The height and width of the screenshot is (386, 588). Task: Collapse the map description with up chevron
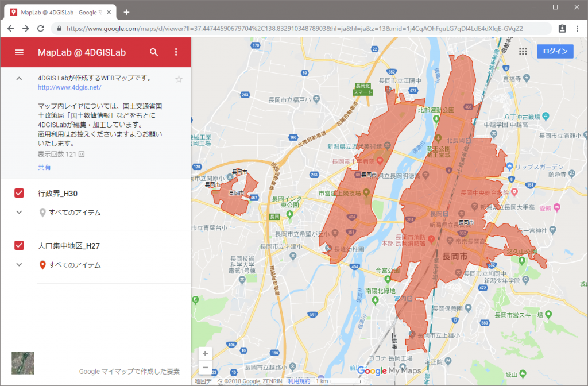pyautogui.click(x=19, y=79)
